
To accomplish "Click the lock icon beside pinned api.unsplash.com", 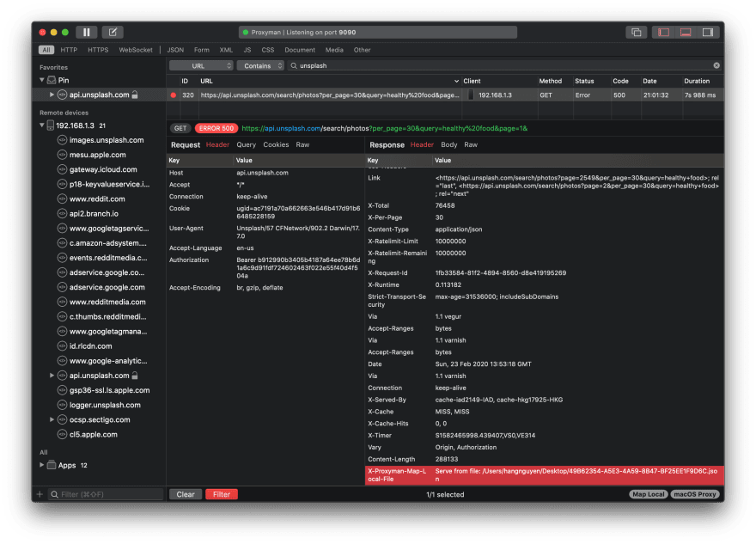I will (135, 95).
